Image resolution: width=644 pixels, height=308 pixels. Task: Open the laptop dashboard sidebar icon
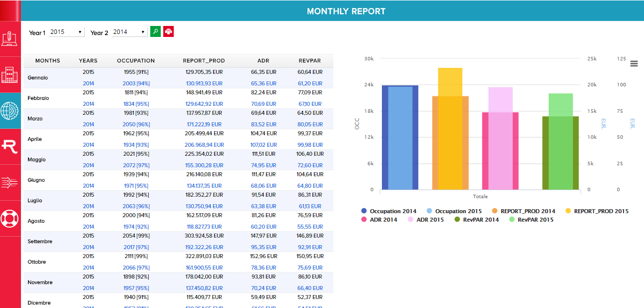pos(10,38)
